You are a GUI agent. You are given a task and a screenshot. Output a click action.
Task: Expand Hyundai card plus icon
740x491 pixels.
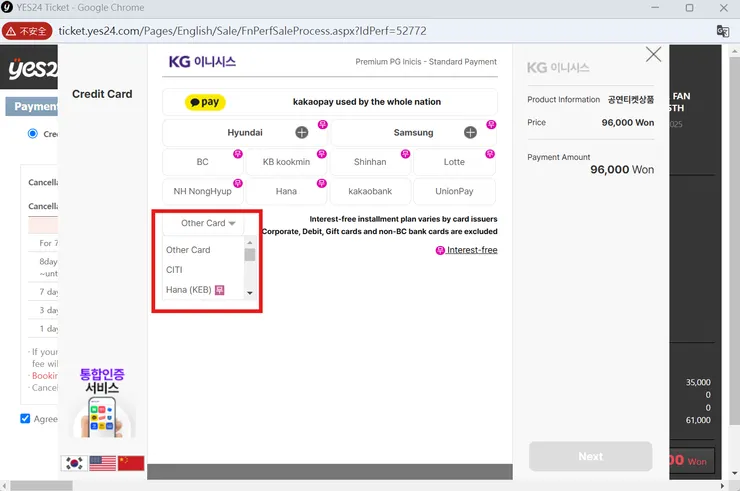302,133
